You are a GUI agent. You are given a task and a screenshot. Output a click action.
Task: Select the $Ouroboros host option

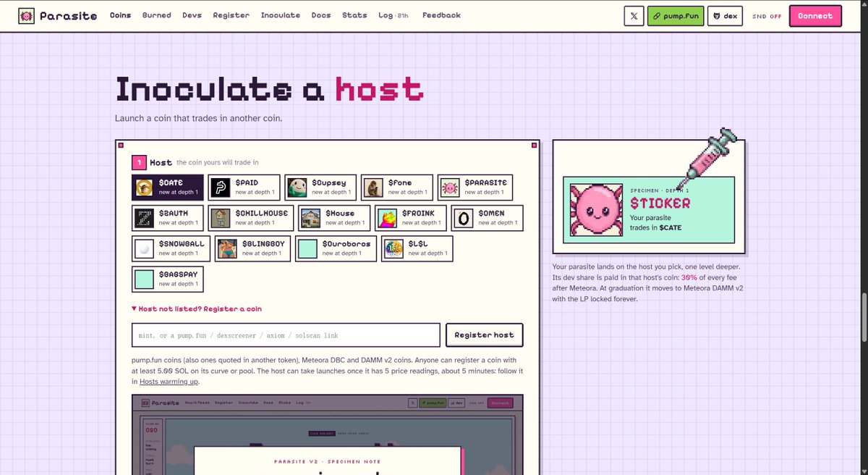(336, 248)
